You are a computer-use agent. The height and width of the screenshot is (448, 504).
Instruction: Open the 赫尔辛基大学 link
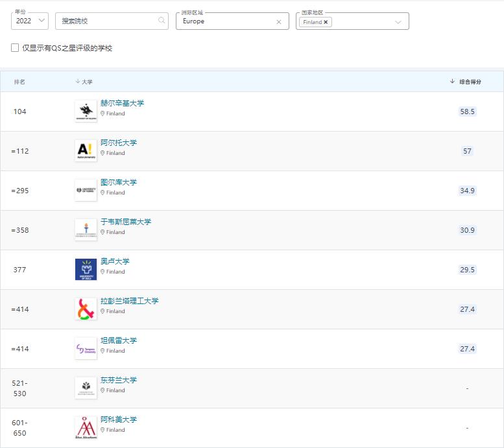(123, 103)
